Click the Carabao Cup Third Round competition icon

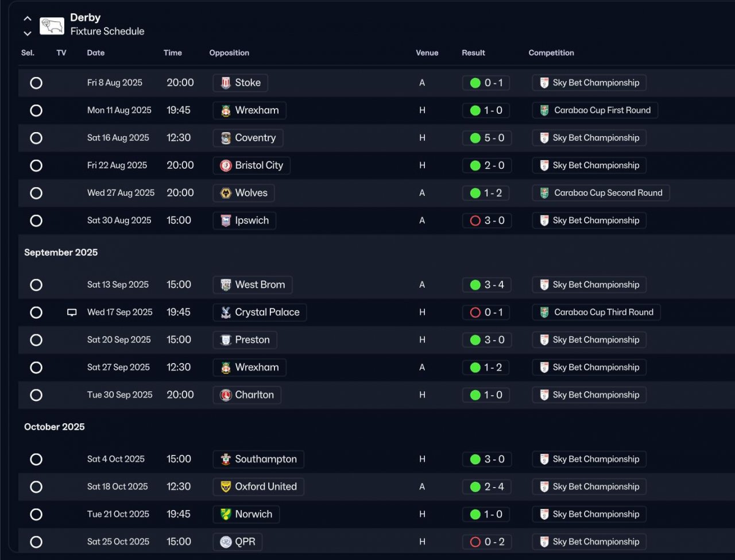click(x=544, y=312)
